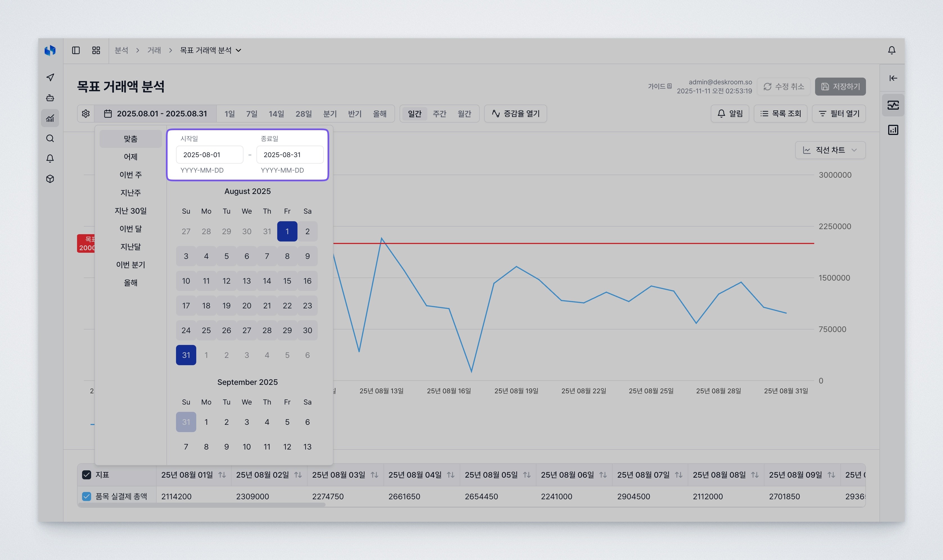Open the 직선 차트 chart type dropdown
Viewport: 943px width, 560px height.
[x=830, y=150]
